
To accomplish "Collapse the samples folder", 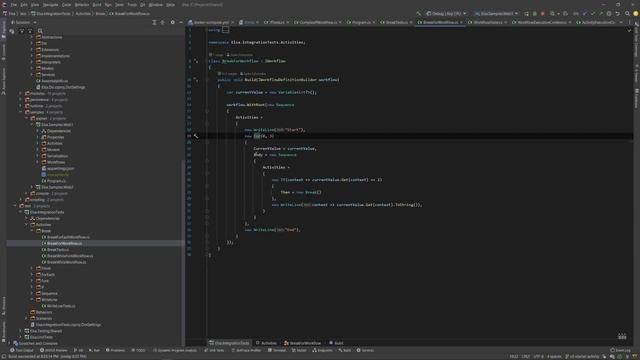I will click(20, 112).
